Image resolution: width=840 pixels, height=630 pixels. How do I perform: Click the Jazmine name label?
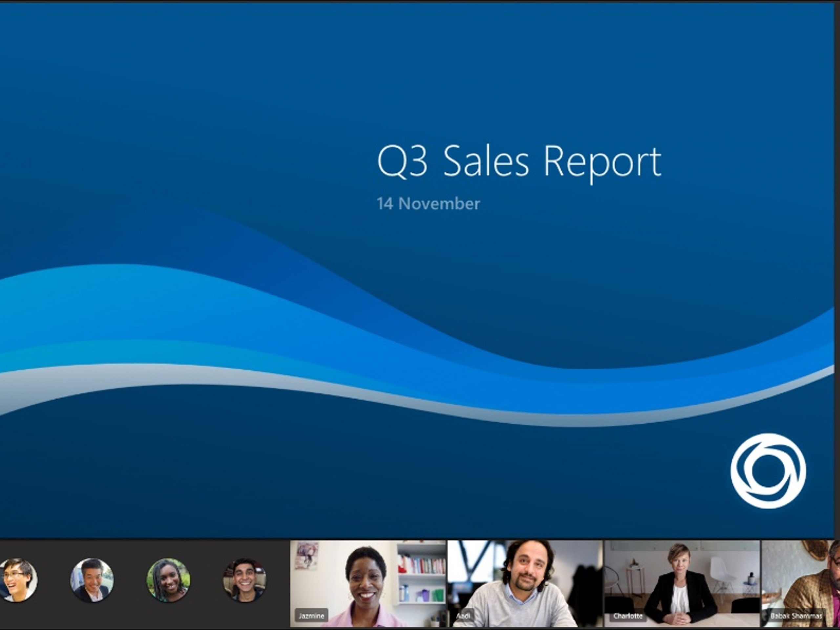[311, 616]
